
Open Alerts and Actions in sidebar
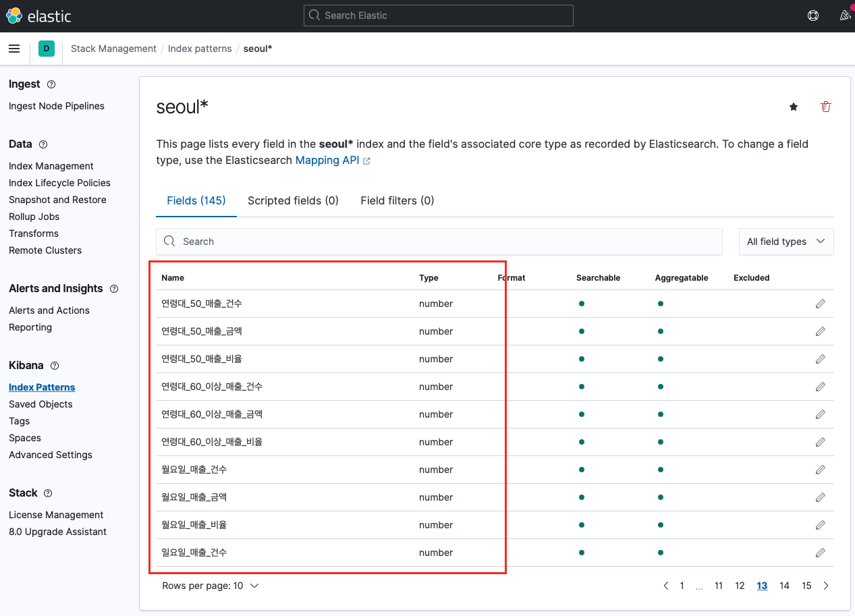tap(49, 310)
